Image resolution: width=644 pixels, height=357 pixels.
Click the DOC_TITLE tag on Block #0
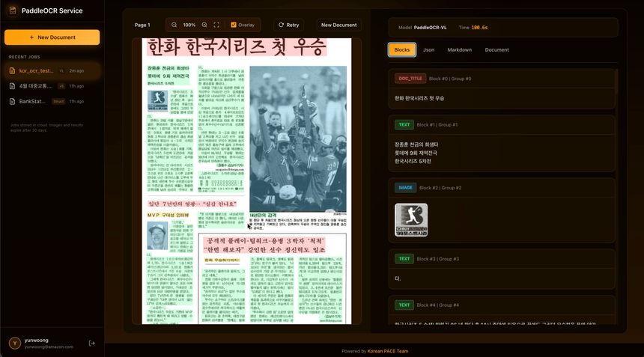click(x=410, y=79)
